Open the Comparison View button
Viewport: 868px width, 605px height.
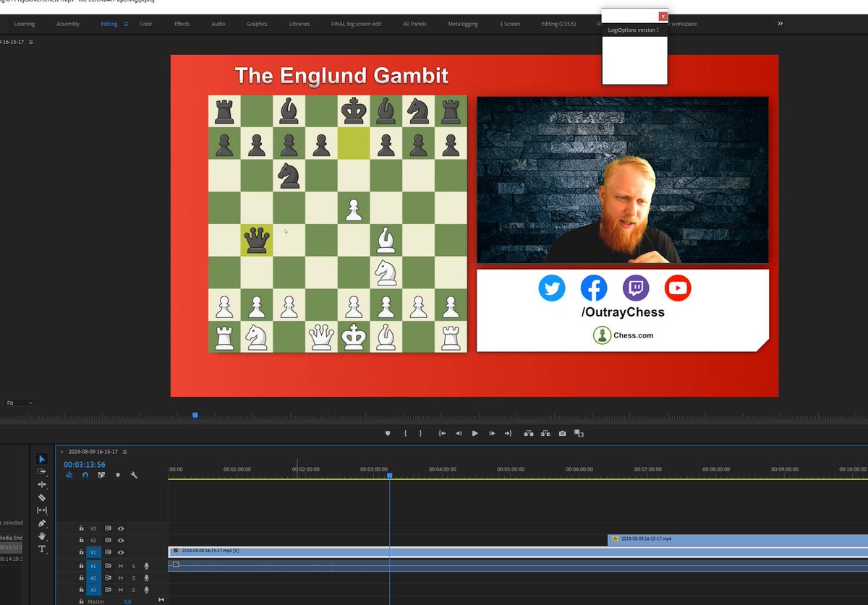(579, 433)
